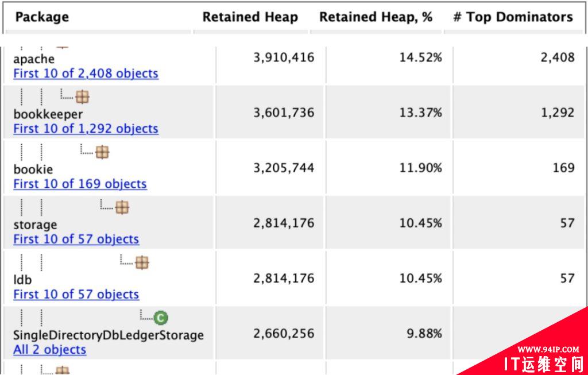
Task: Click the 9.88% percentage cell
Action: coord(424,334)
